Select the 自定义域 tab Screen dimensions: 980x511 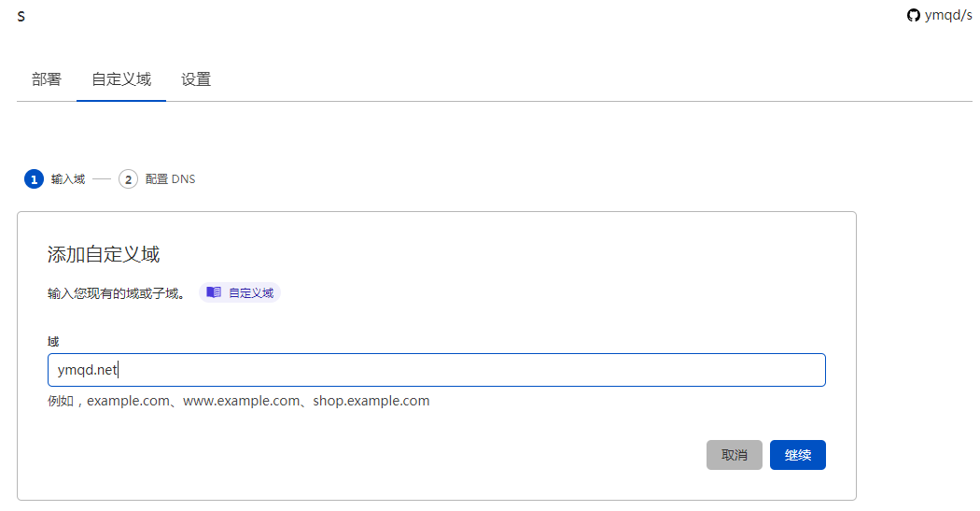[121, 79]
